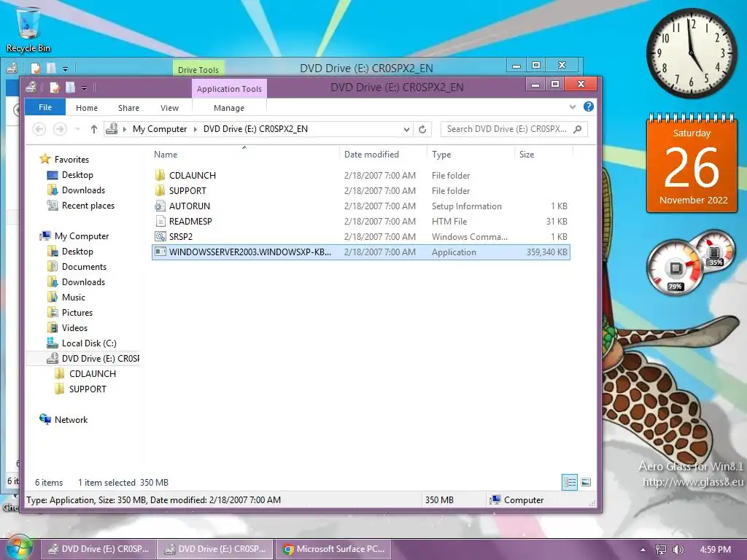Click the Properties icon in quick access toolbar

55,87
